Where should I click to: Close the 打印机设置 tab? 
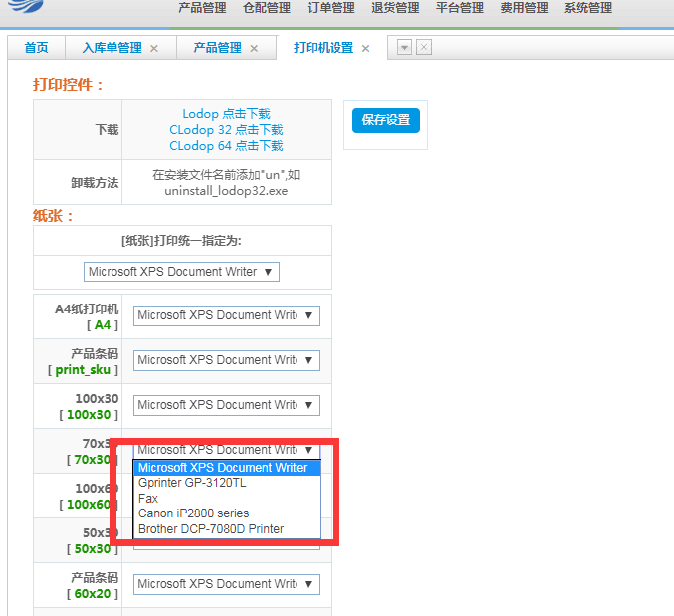[365, 48]
